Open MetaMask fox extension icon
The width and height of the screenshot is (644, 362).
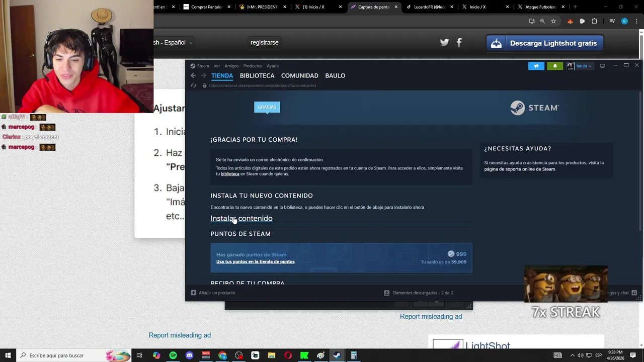(x=570, y=21)
